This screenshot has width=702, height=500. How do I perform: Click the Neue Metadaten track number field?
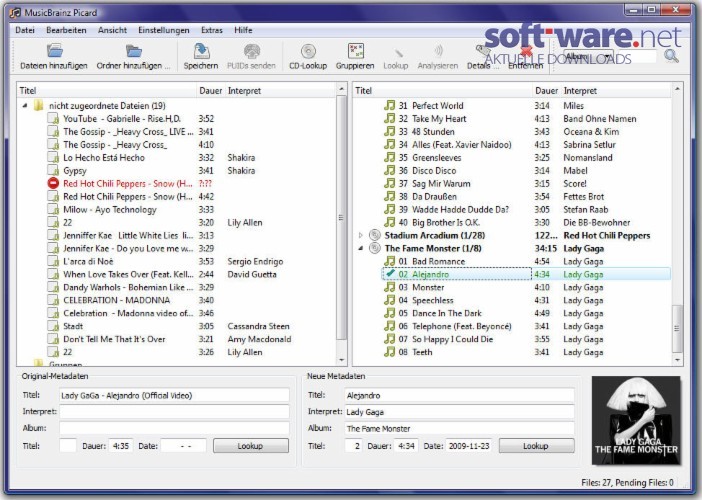pyautogui.click(x=353, y=446)
